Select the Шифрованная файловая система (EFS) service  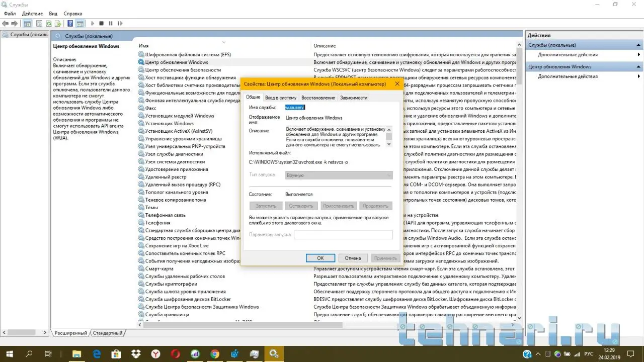(188, 54)
